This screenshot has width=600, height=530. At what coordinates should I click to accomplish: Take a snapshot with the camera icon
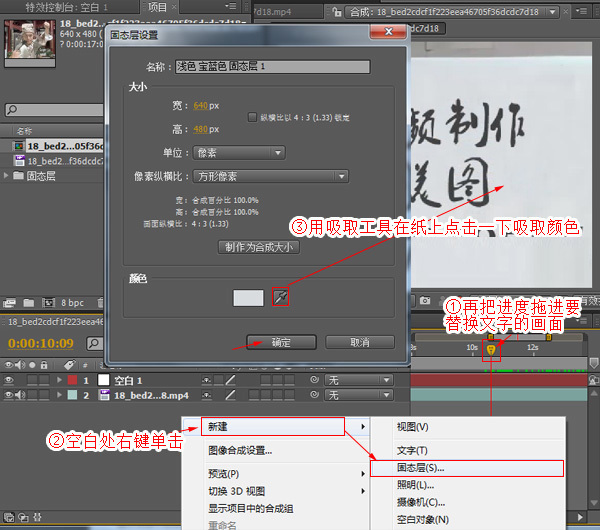pyautogui.click(x=425, y=301)
